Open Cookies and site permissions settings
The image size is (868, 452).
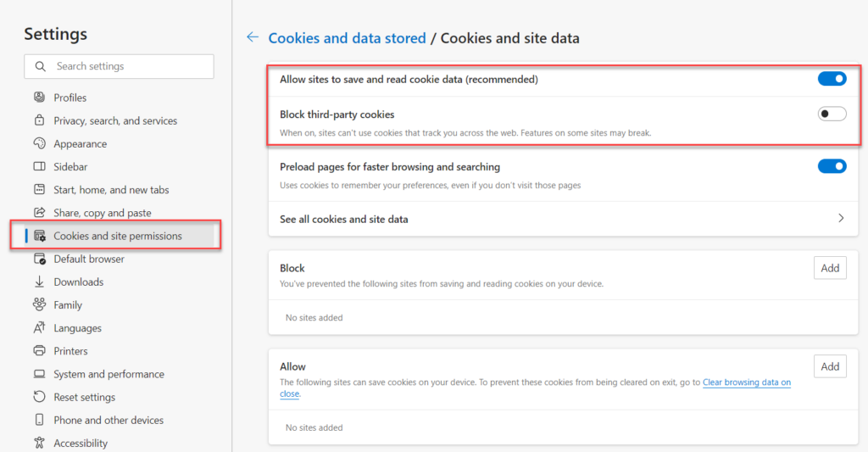(117, 236)
